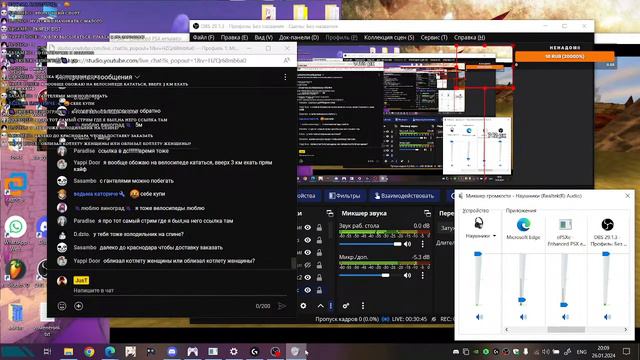Pop out the sources dock panel in OBS
Screen dimensions: 640x360
click(330, 213)
